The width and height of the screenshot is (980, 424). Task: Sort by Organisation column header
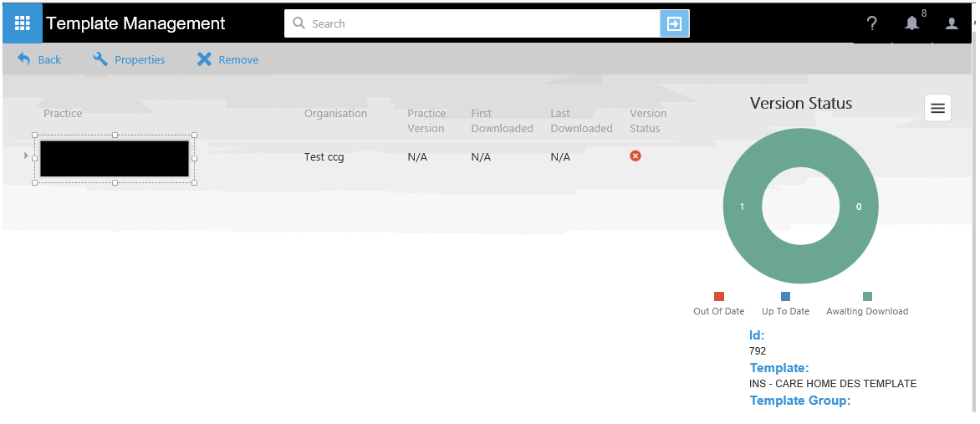(x=335, y=114)
